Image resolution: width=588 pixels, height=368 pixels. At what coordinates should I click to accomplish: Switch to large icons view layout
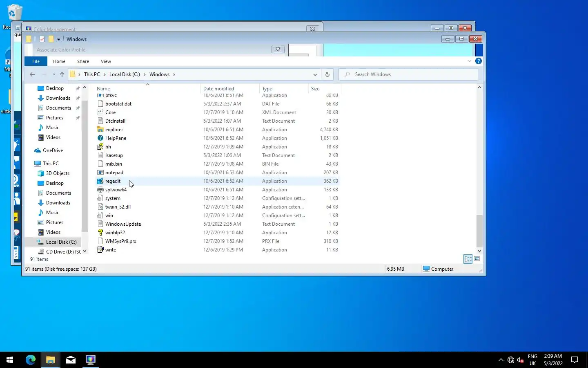tap(477, 259)
